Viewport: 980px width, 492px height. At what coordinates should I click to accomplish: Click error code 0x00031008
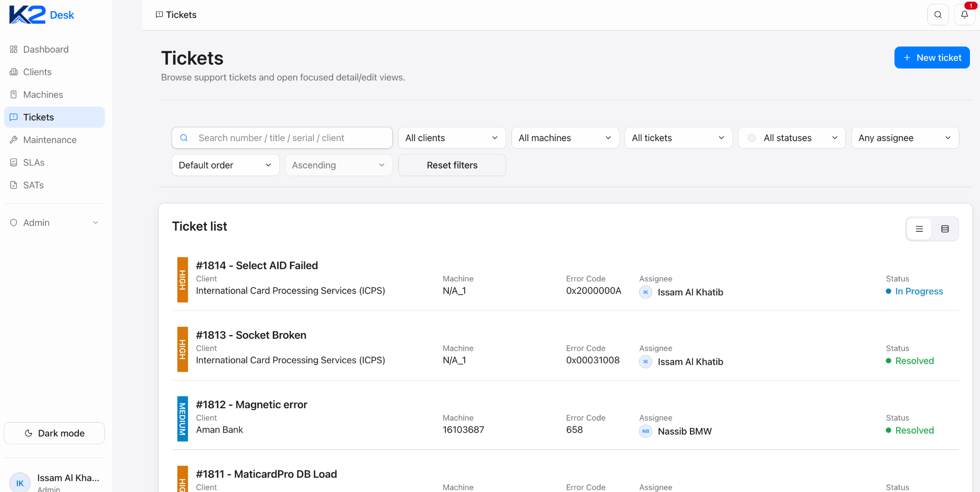[593, 360]
